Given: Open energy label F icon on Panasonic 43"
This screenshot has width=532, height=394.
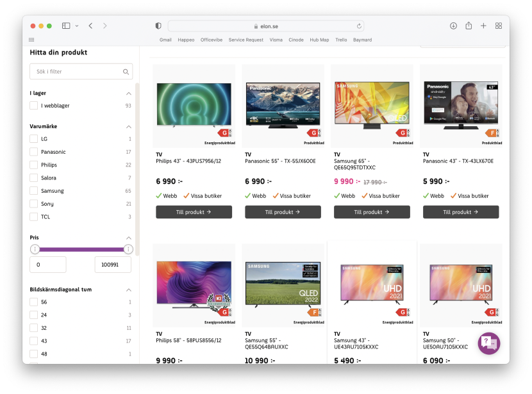Looking at the screenshot, I should (492, 133).
